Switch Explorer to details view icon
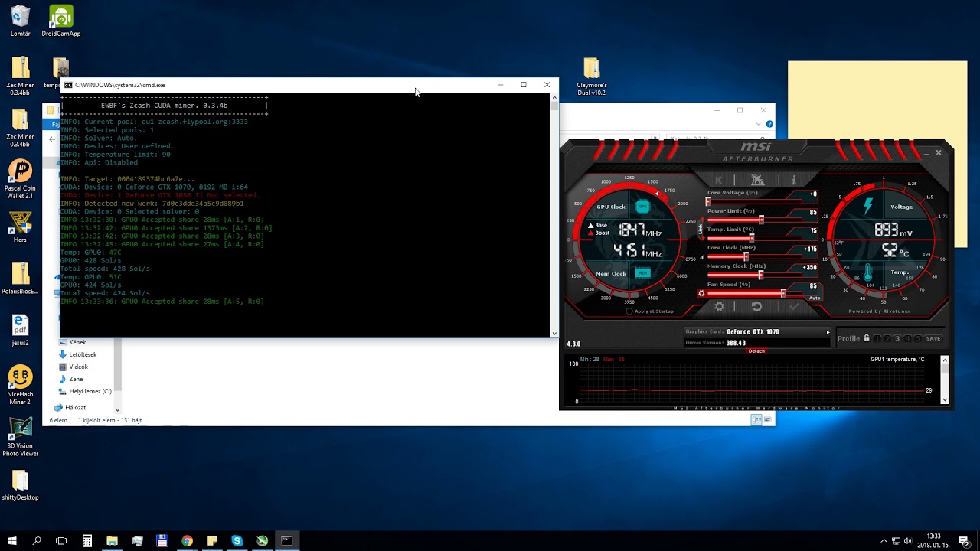Image resolution: width=980 pixels, height=551 pixels. (x=757, y=420)
